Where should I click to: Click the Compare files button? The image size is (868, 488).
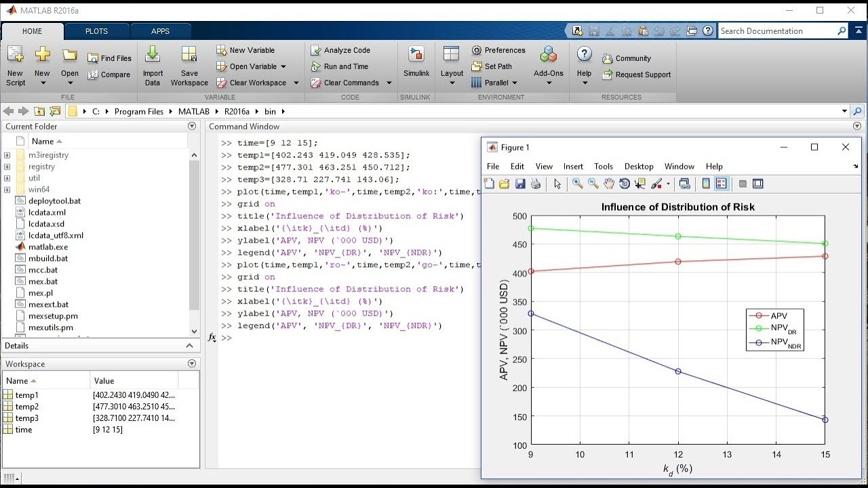click(108, 75)
